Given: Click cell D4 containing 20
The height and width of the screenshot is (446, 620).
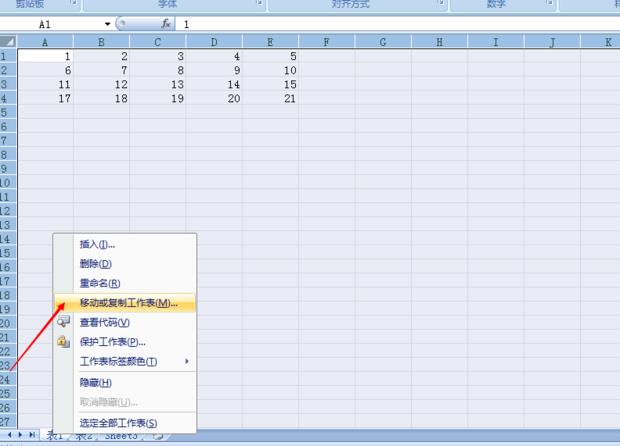Looking at the screenshot, I should (214, 98).
